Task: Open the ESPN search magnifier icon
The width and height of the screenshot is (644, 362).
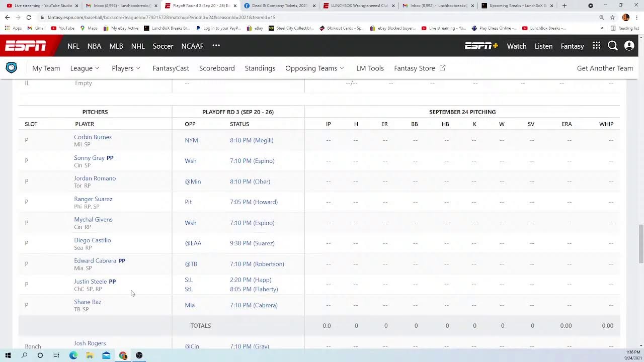Action: (x=612, y=46)
